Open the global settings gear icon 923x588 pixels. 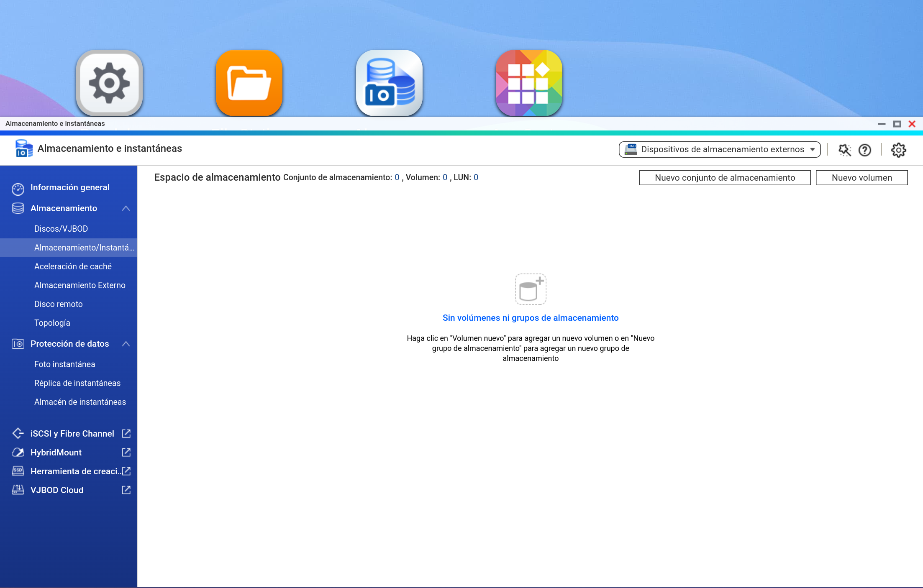(x=898, y=150)
